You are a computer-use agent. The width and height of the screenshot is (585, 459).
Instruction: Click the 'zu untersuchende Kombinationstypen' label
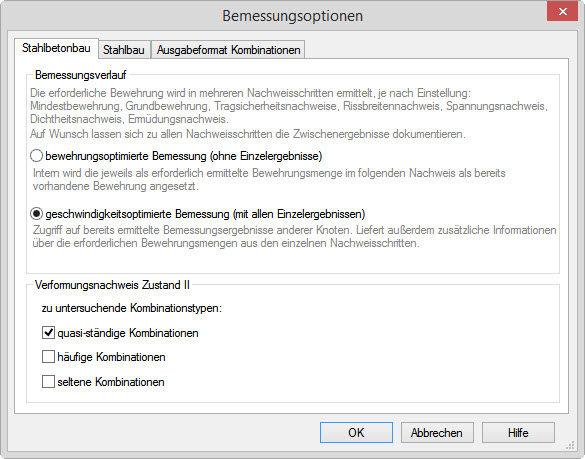[x=132, y=308]
